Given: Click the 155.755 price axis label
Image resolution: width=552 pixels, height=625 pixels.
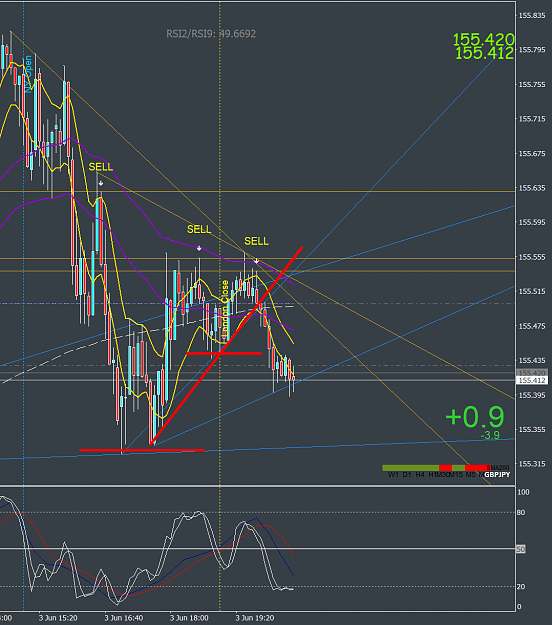Looking at the screenshot, I should [x=532, y=85].
